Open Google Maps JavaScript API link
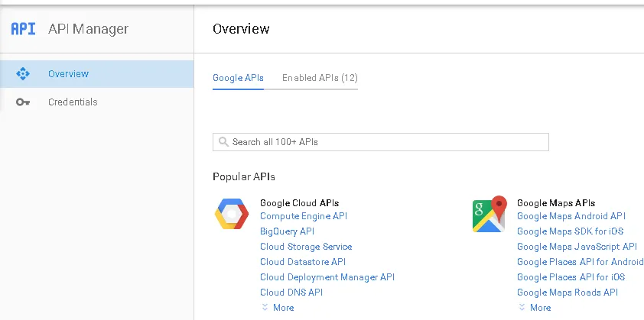 [x=577, y=247]
